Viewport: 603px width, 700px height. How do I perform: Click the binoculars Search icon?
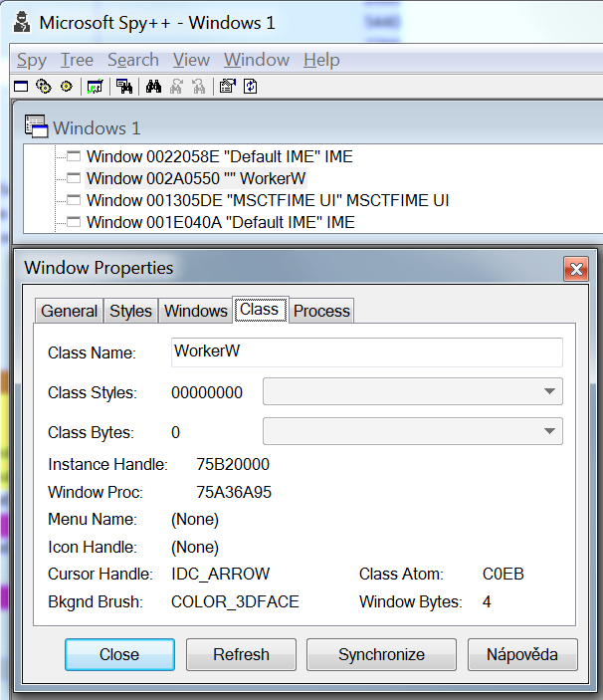[153, 87]
